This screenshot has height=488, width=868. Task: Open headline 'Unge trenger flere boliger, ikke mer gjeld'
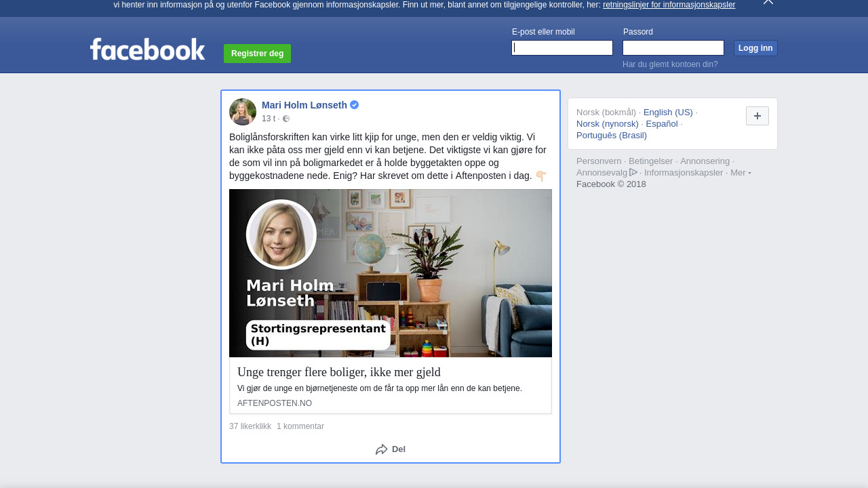339,372
